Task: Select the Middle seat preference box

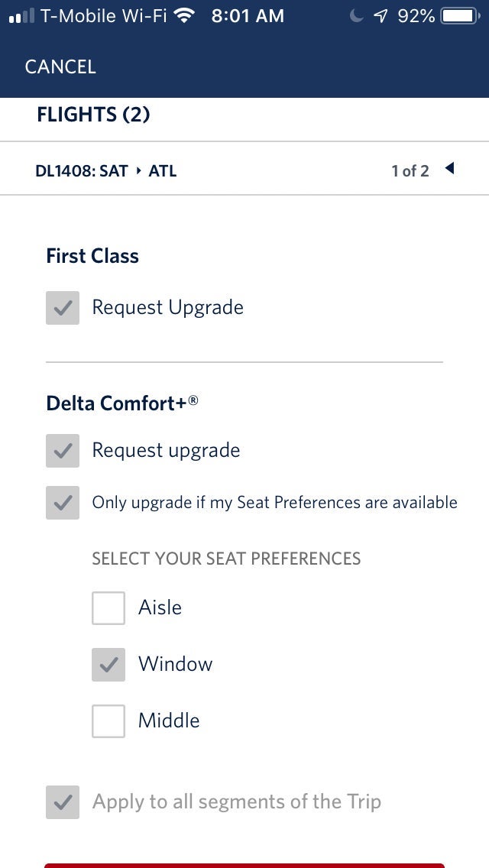Action: click(x=108, y=721)
